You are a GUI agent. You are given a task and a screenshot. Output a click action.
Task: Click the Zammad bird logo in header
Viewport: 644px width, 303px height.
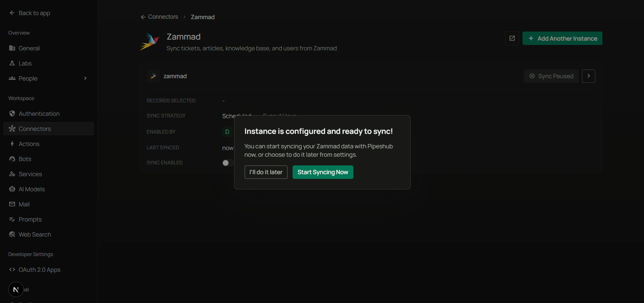coord(150,42)
